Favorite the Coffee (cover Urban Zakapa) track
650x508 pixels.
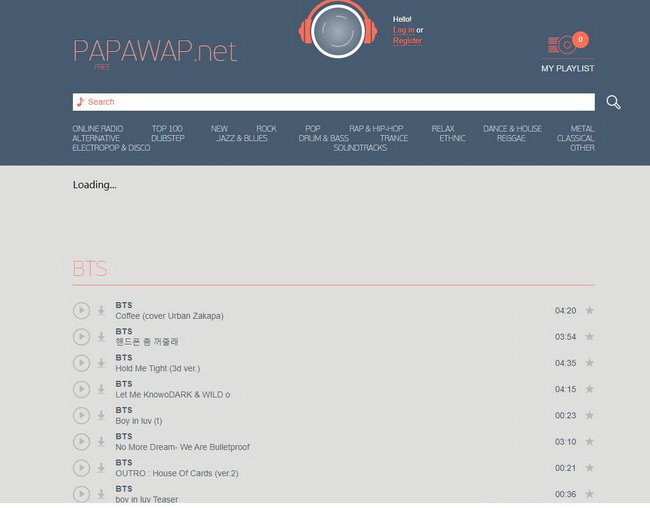point(589,310)
